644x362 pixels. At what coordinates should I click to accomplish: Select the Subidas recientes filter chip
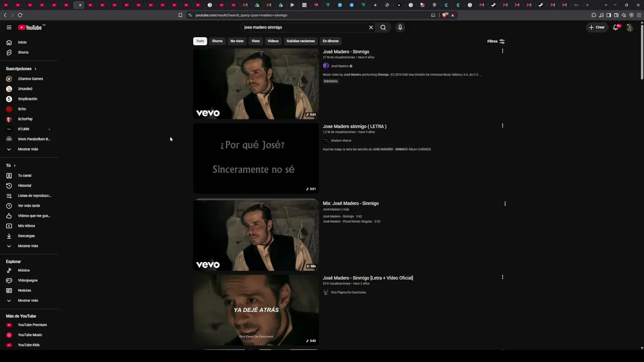click(301, 41)
